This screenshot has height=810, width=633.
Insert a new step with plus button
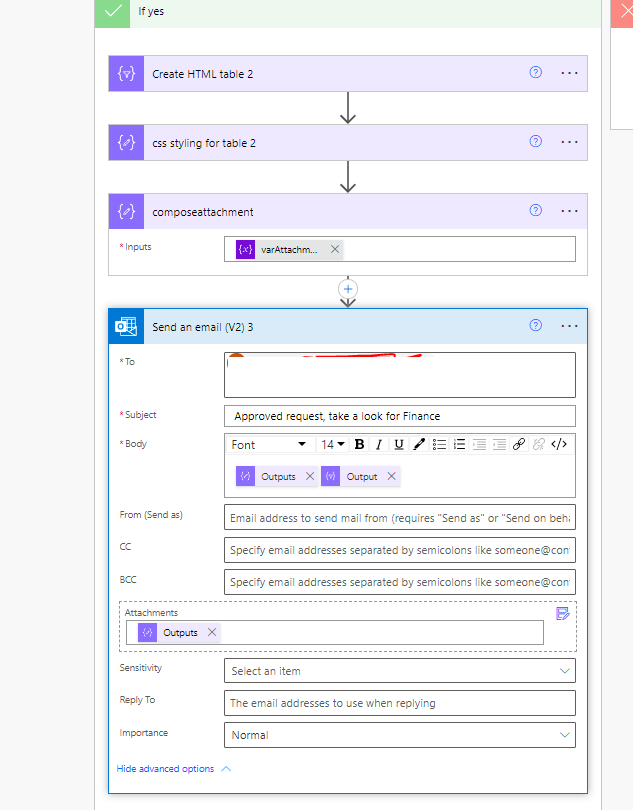(x=348, y=289)
